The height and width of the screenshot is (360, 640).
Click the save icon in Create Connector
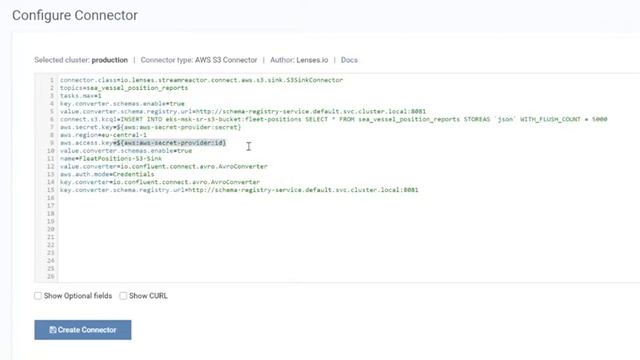pos(53,330)
